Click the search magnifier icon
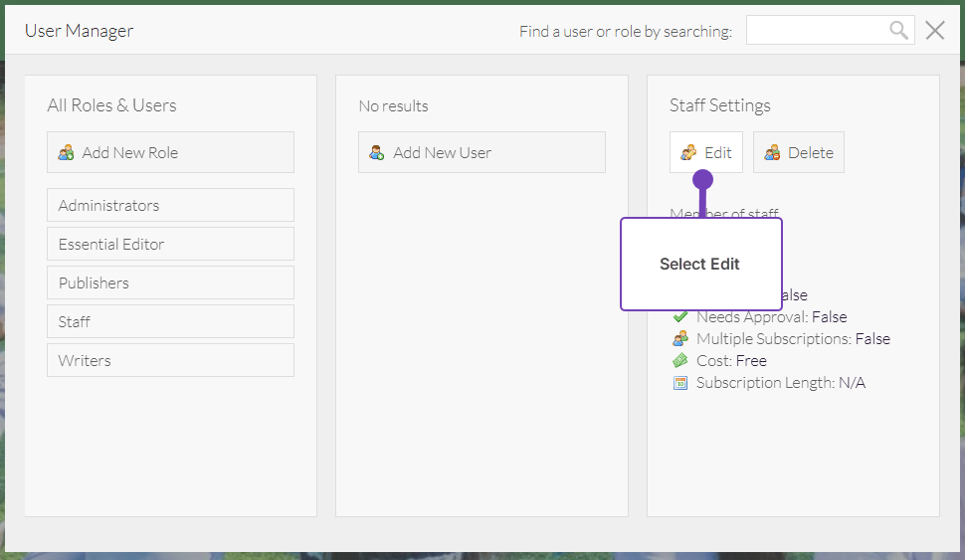The width and height of the screenshot is (965, 560). click(898, 31)
